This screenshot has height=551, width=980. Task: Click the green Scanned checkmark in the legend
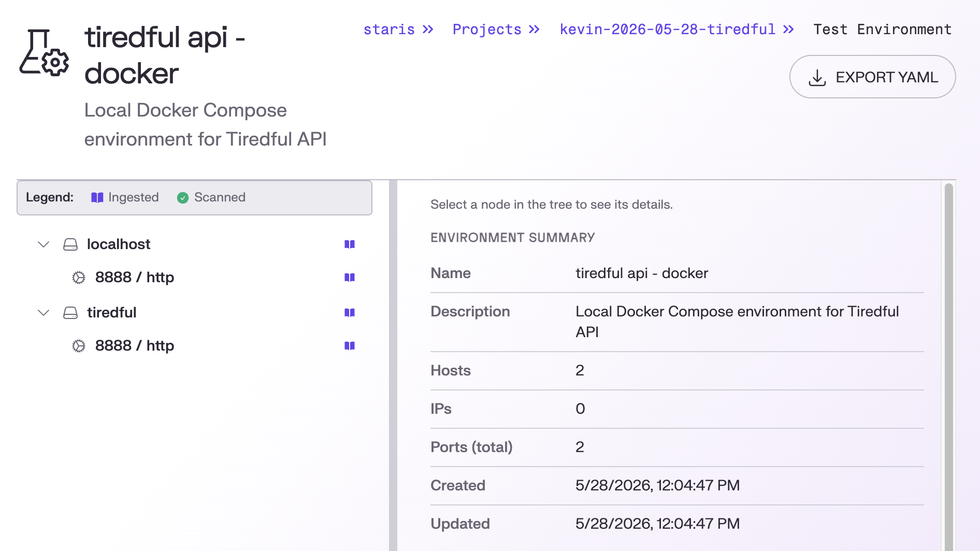coord(183,198)
